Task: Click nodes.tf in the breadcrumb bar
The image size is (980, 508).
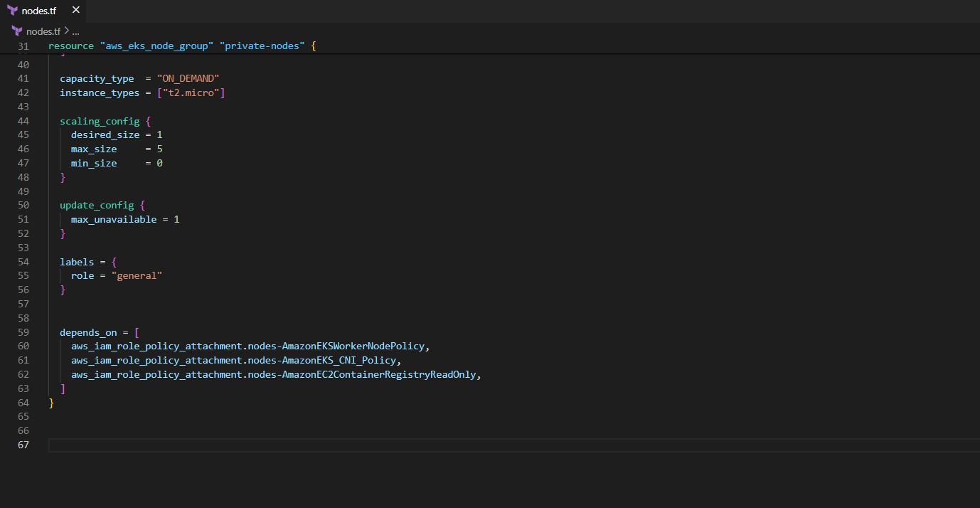Action: (44, 31)
